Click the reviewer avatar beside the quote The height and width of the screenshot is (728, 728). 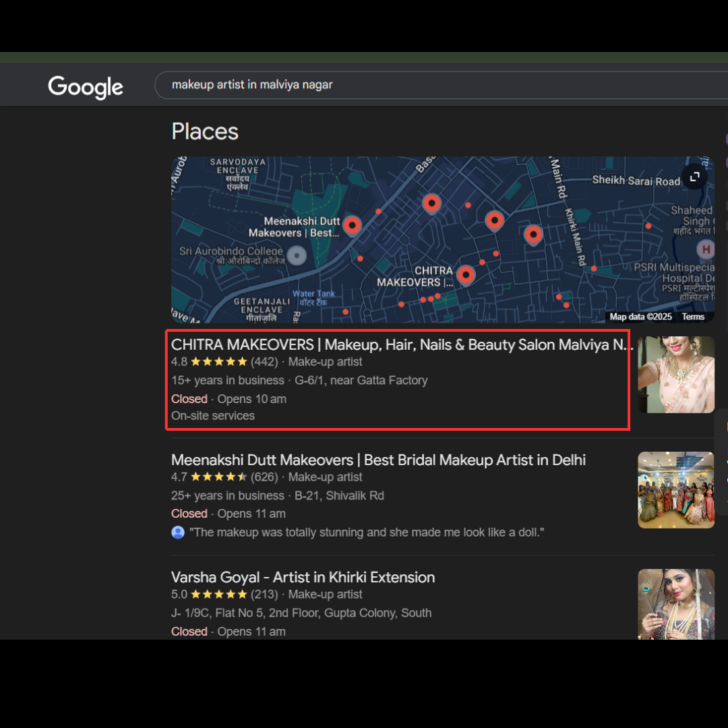tap(178, 533)
